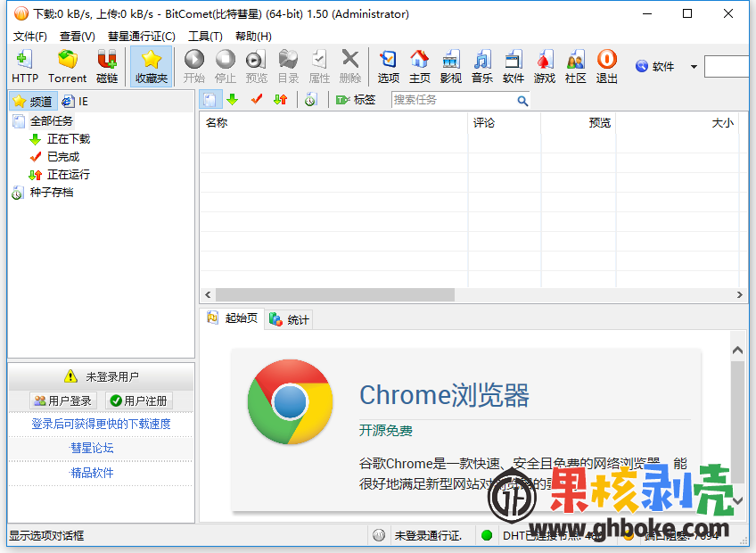Click the active tasks filter icon
The height and width of the screenshot is (553, 756).
point(281,100)
